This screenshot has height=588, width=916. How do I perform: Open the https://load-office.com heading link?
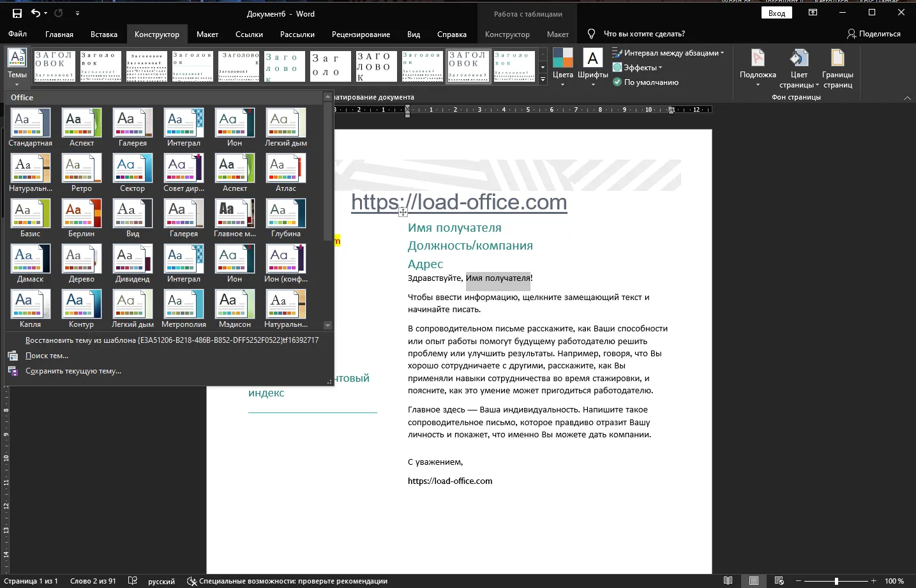coord(459,202)
